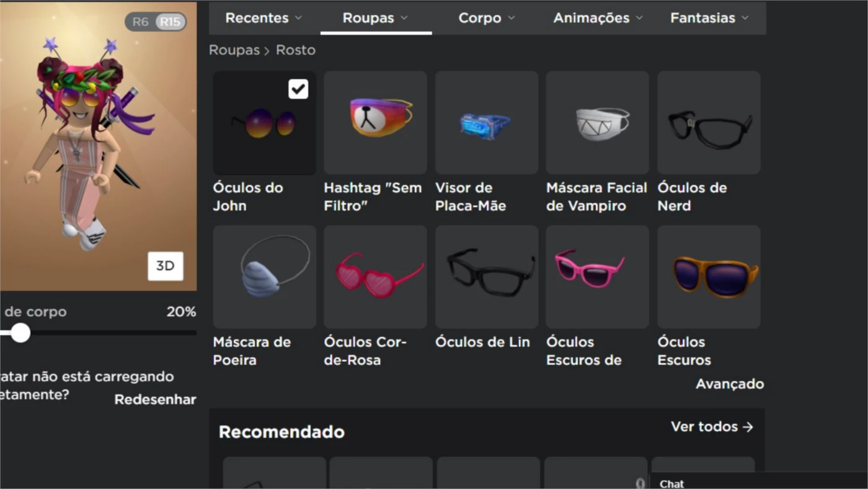Switch avatar rig to R15
Screen dimensions: 868x489
tap(170, 22)
